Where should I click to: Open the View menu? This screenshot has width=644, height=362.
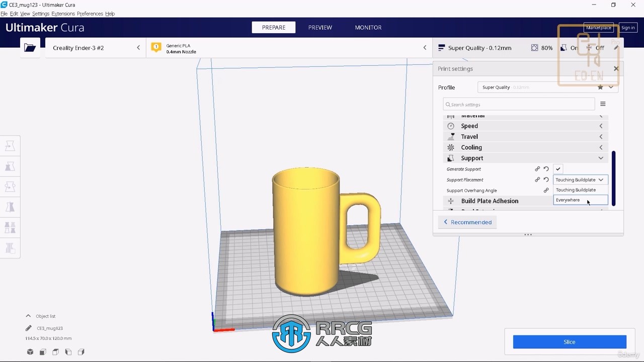tap(25, 14)
